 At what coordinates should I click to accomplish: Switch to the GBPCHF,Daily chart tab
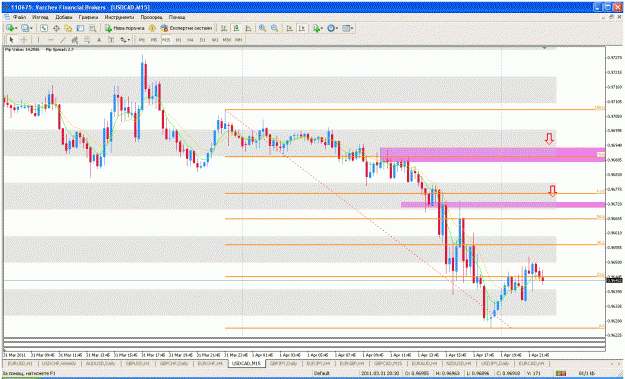coord(174,363)
